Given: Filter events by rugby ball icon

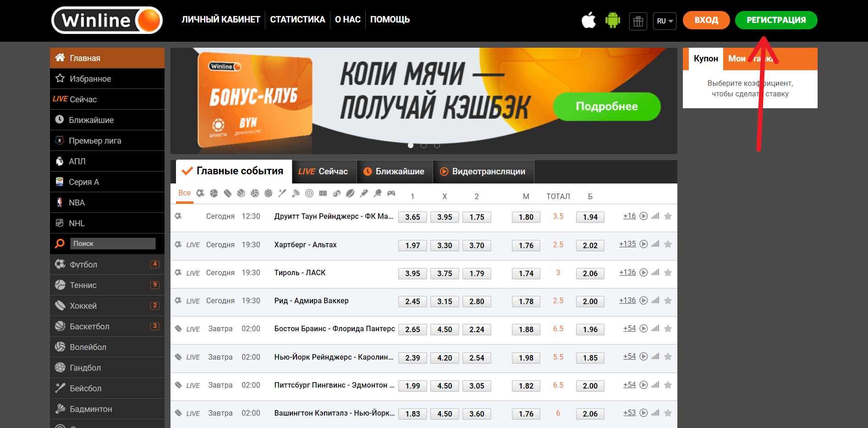Looking at the screenshot, I should tap(350, 193).
